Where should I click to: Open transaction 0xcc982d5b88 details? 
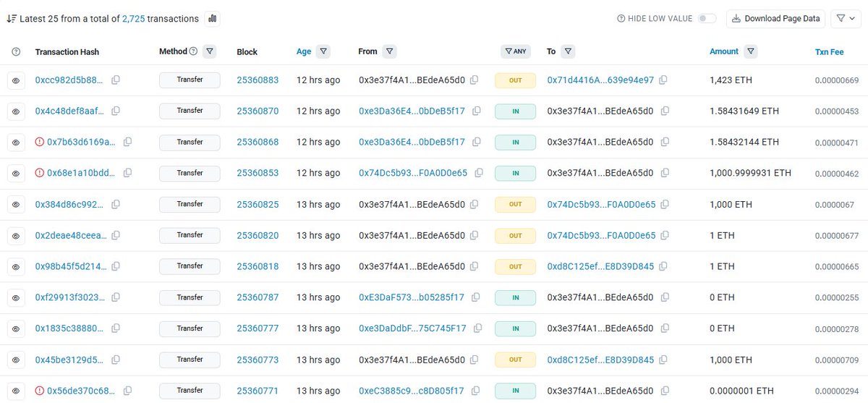point(69,80)
